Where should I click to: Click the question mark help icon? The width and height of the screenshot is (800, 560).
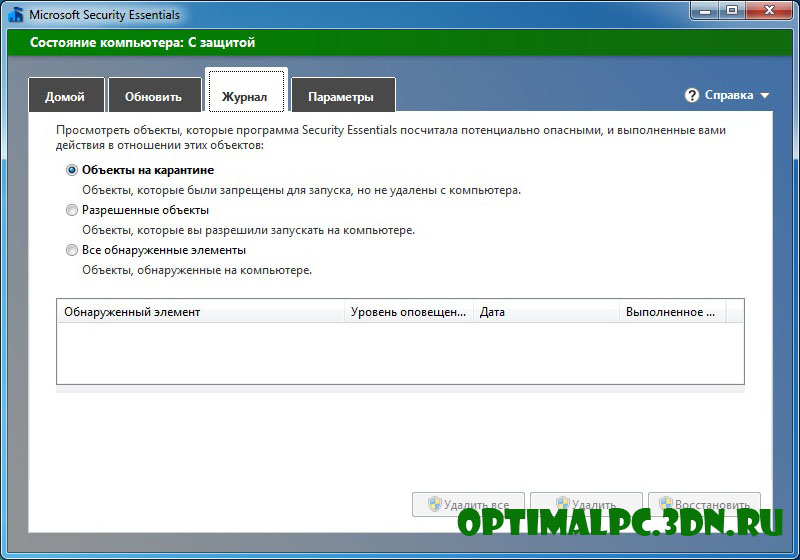point(691,95)
